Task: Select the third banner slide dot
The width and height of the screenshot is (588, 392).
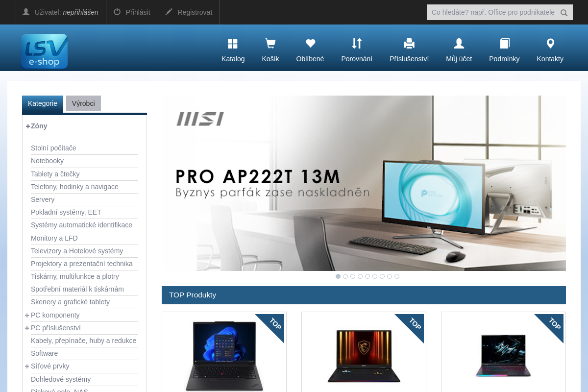Action: click(353, 276)
